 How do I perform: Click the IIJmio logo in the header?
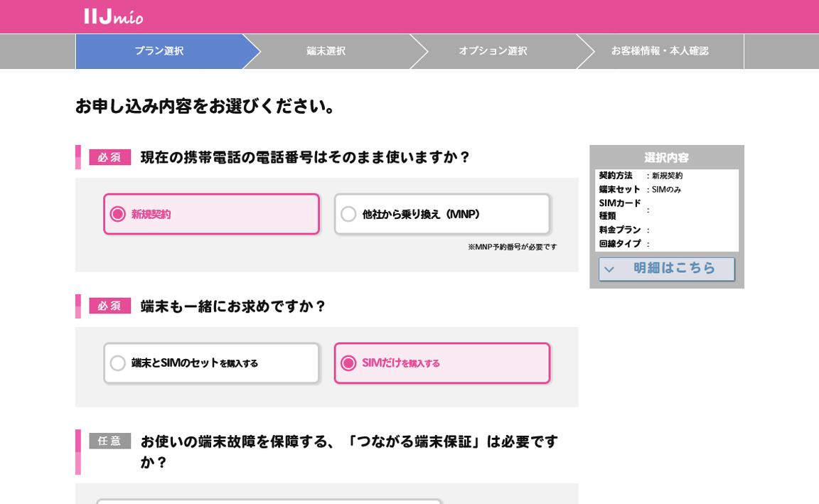114,16
